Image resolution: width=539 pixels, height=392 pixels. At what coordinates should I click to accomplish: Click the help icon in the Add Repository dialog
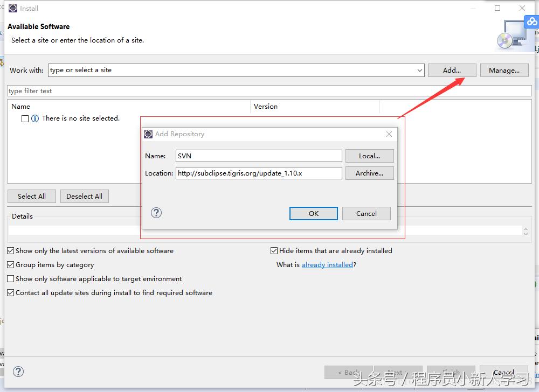156,213
